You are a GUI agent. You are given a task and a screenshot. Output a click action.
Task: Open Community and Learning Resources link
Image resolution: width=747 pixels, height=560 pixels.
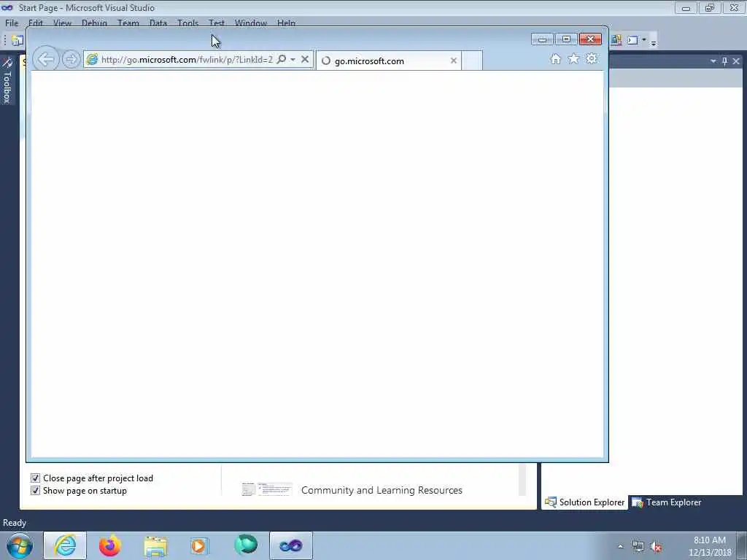click(382, 490)
